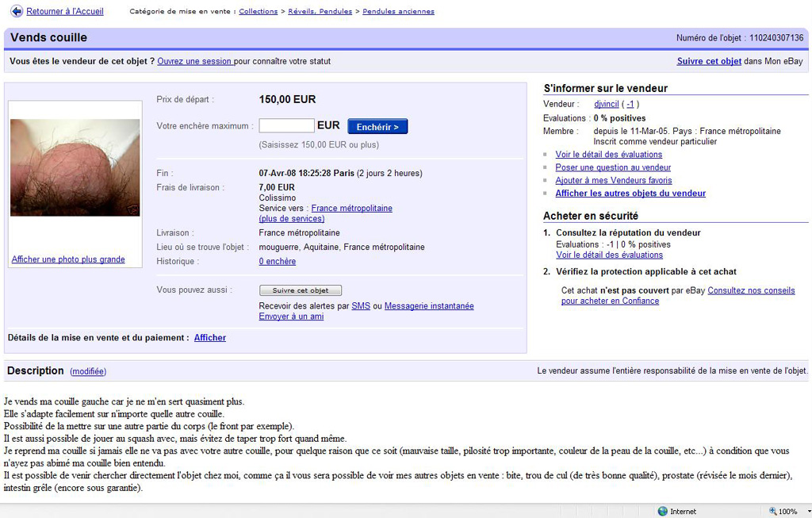Screen dimensions: 812x518
Task: Go to Réveils, Pendules category
Action: tap(319, 12)
